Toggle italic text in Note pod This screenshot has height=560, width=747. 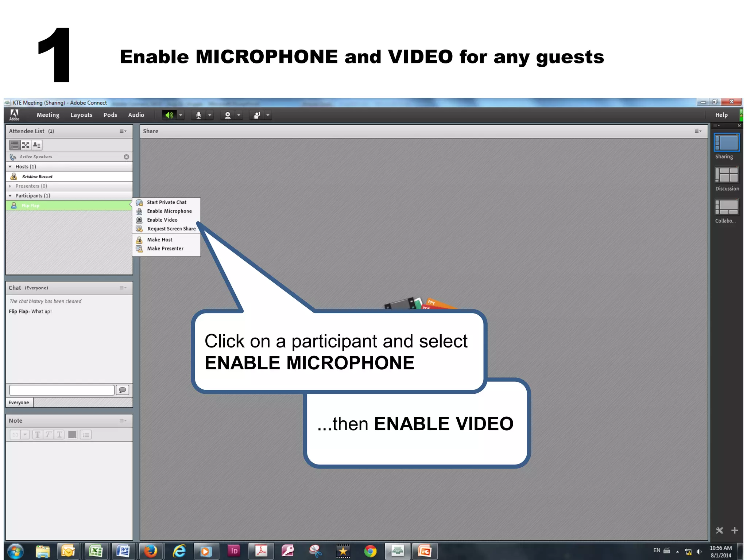click(48, 435)
